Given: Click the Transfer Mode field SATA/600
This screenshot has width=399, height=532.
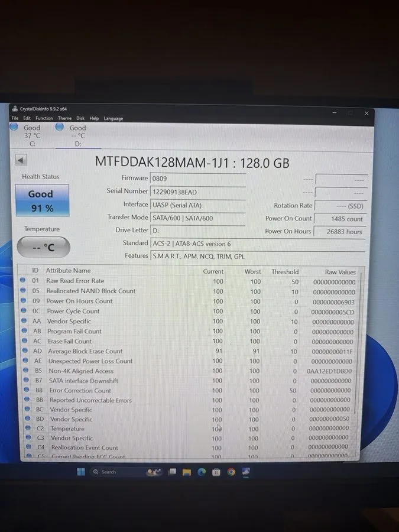Looking at the screenshot, I should [x=198, y=218].
